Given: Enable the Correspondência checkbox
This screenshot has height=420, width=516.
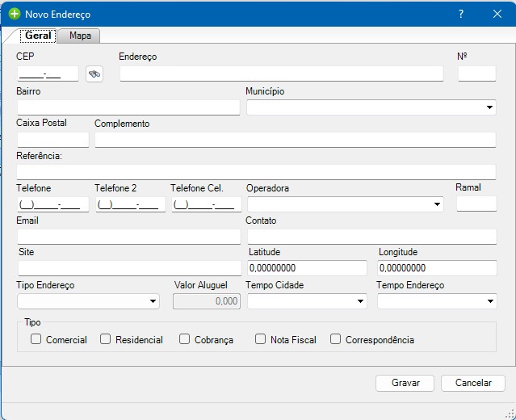Looking at the screenshot, I should 336,340.
